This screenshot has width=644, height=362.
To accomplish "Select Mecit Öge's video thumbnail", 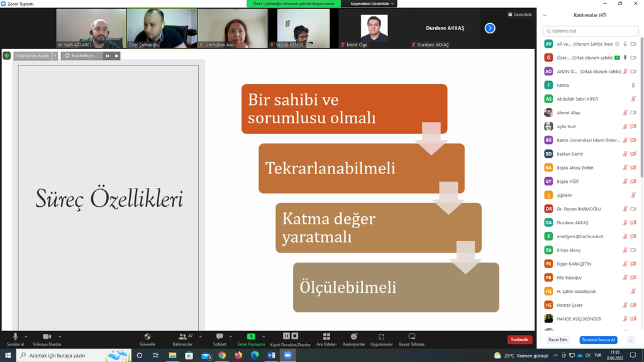I will [374, 28].
